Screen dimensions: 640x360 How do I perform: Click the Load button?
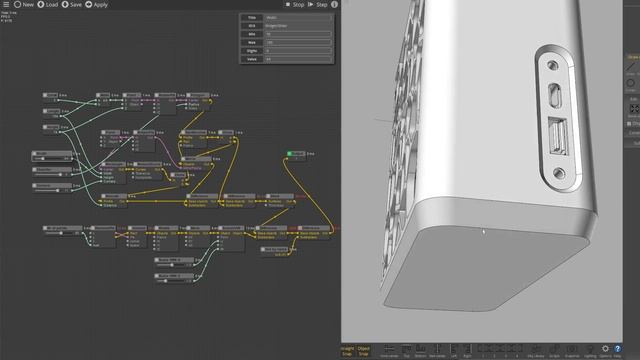(x=48, y=4)
